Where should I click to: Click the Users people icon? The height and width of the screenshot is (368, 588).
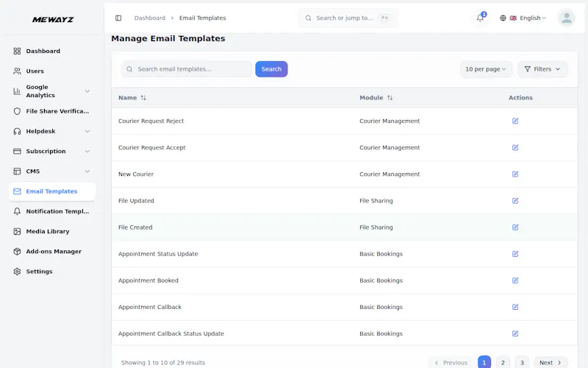tap(17, 71)
